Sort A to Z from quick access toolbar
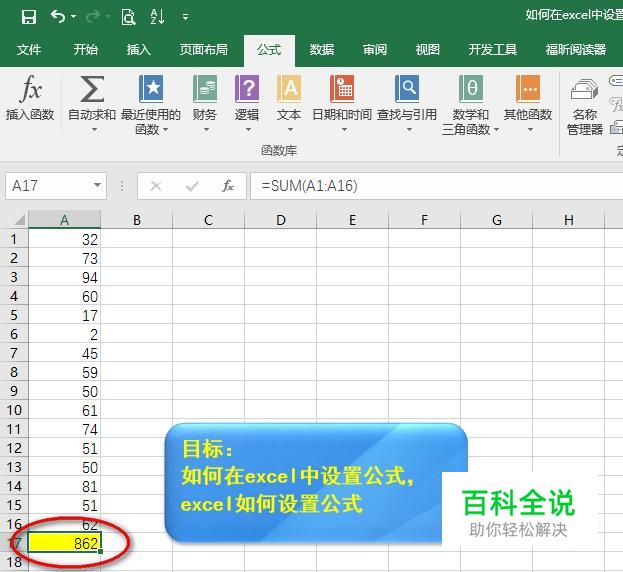This screenshot has width=623, height=572. coord(157,17)
